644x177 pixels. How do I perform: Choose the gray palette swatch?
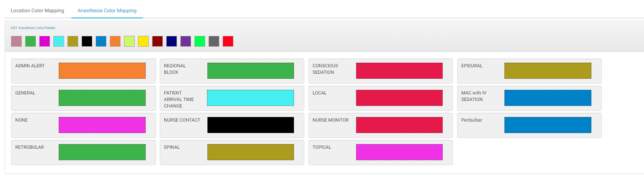click(x=214, y=41)
